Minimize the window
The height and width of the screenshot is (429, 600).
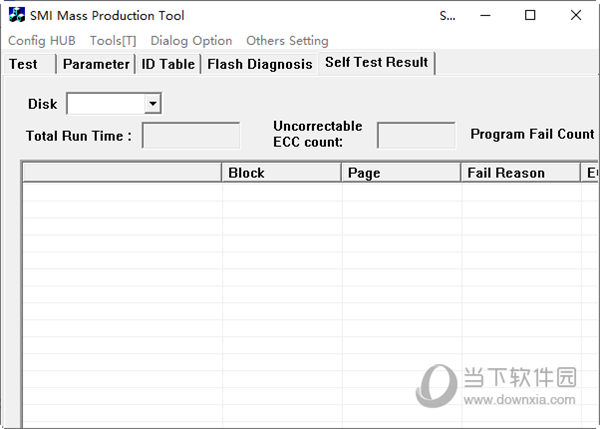click(x=485, y=16)
